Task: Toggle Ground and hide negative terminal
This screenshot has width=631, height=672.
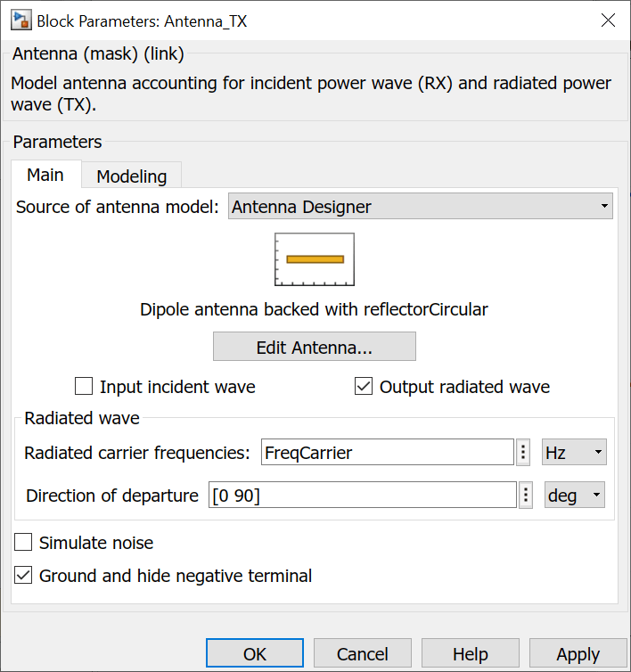Action: point(24,576)
